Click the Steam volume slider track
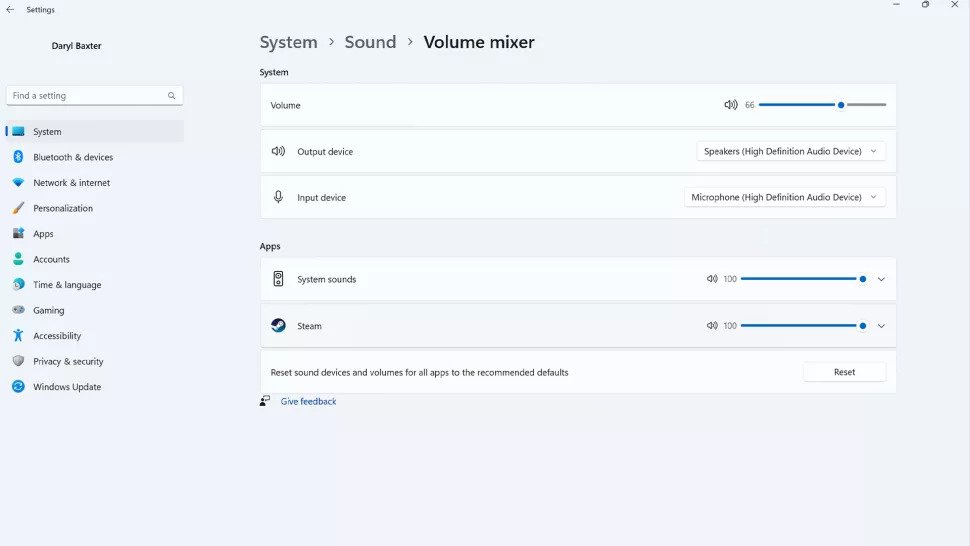Screen dimensions: 970x546 coord(803,325)
